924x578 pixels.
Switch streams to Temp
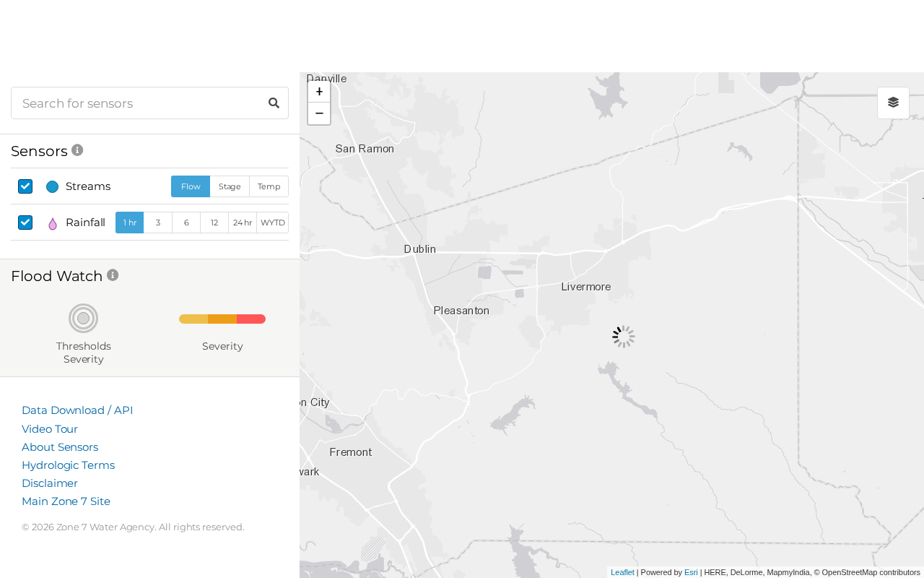point(269,186)
